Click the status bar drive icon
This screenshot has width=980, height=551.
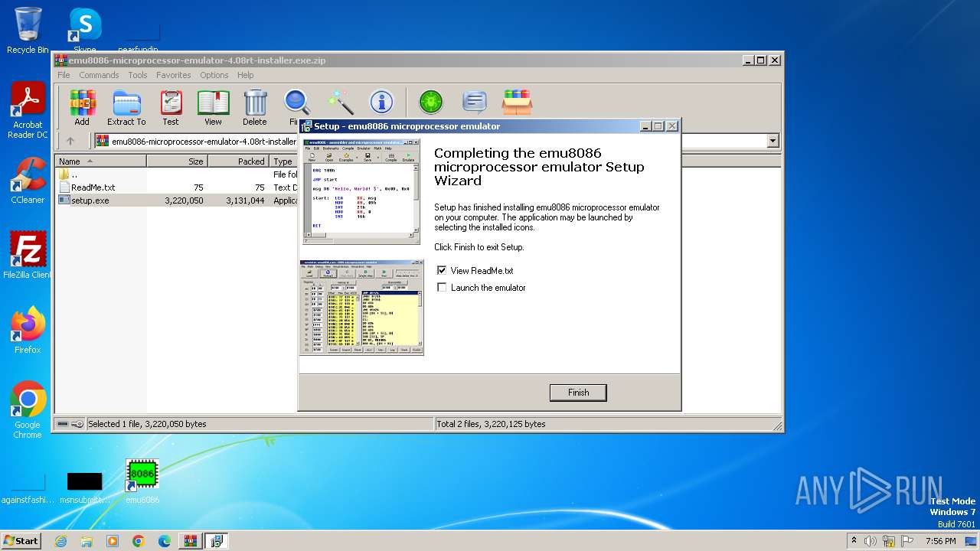(x=63, y=424)
